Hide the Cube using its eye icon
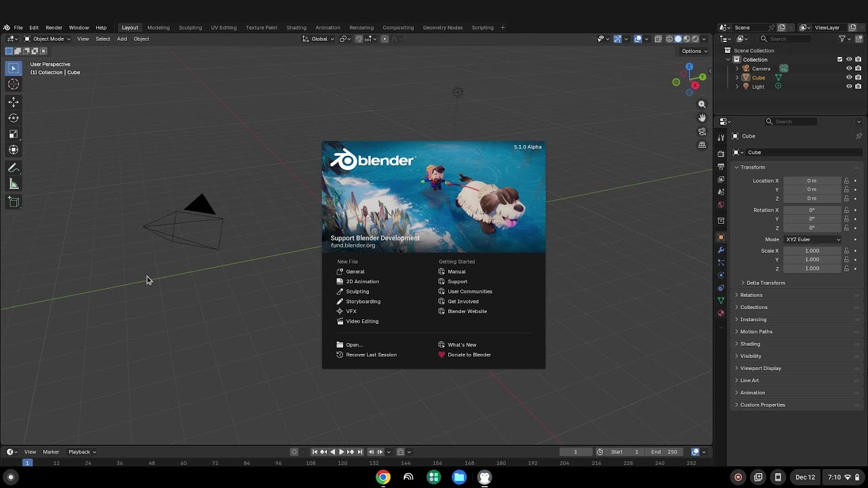 click(x=849, y=77)
